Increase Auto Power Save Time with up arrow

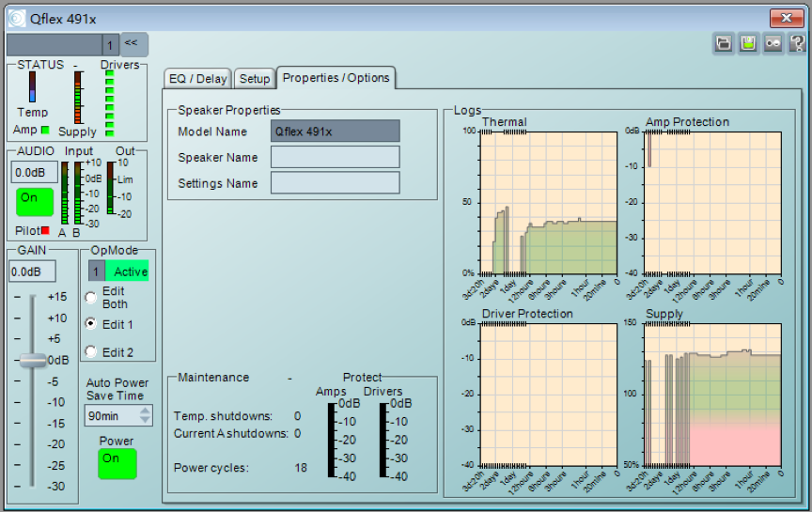tap(145, 411)
